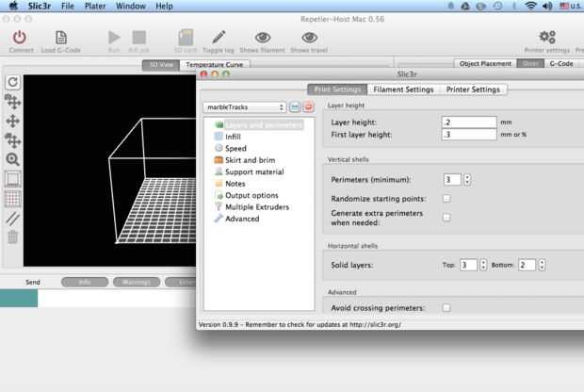Open the marbleTracks preset dropdown
This screenshot has width=584, height=392.
(x=245, y=106)
